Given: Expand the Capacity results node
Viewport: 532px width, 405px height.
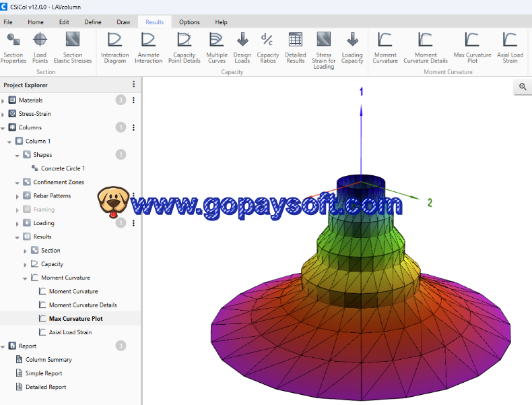Looking at the screenshot, I should 26,264.
